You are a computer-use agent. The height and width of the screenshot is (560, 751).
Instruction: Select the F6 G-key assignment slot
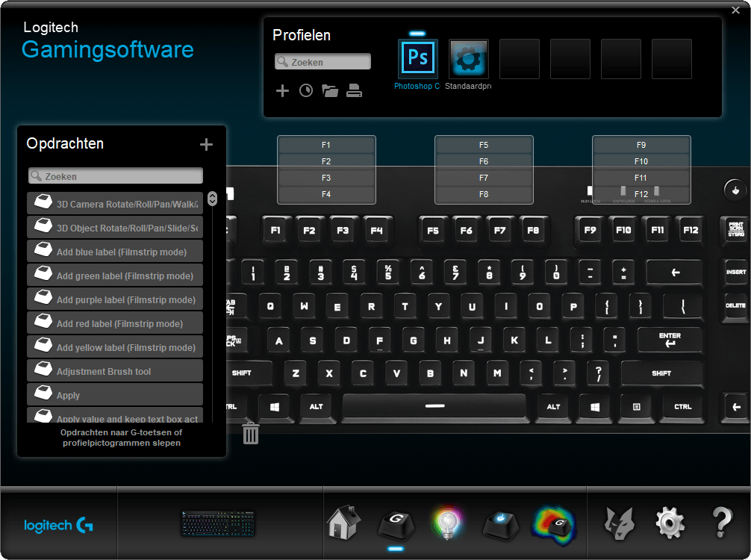pyautogui.click(x=484, y=161)
